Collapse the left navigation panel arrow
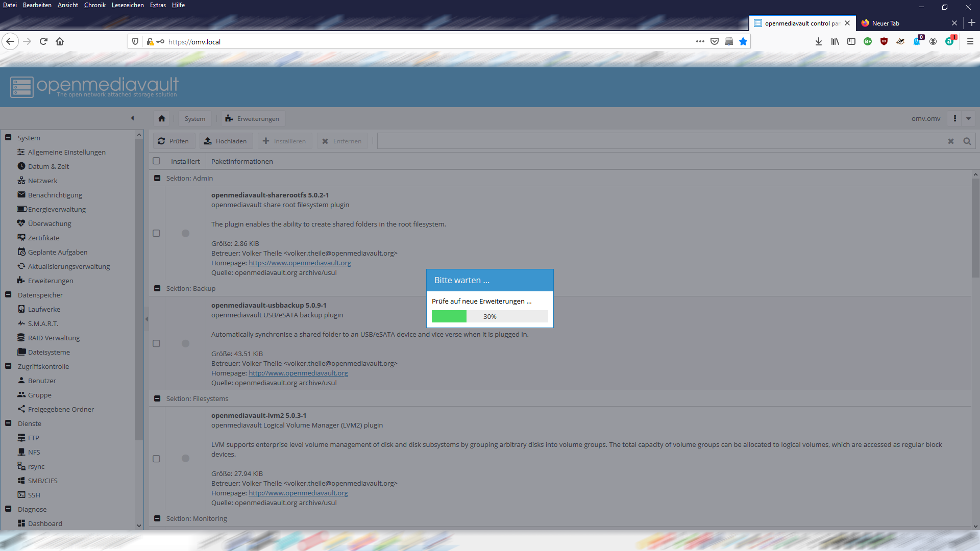The height and width of the screenshot is (551, 980). 133,118
